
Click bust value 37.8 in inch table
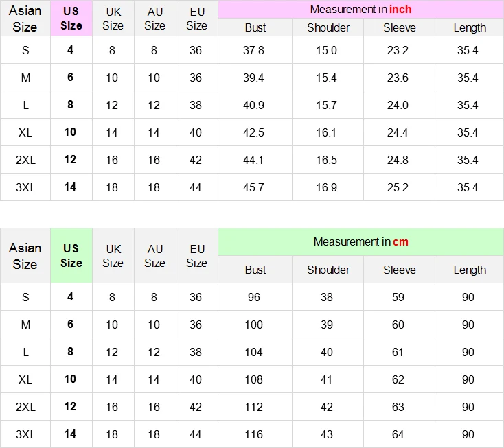click(x=253, y=50)
